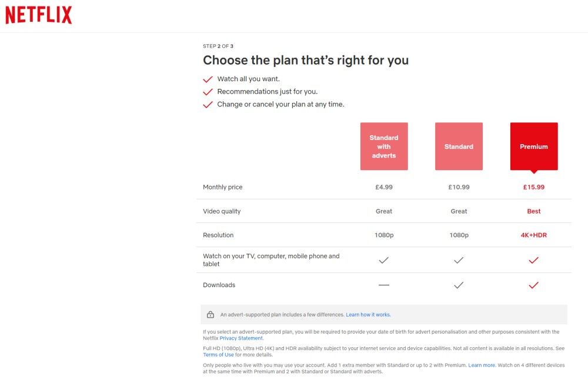Click the £4.99 monthly price
This screenshot has height=379, width=588.
coord(384,187)
